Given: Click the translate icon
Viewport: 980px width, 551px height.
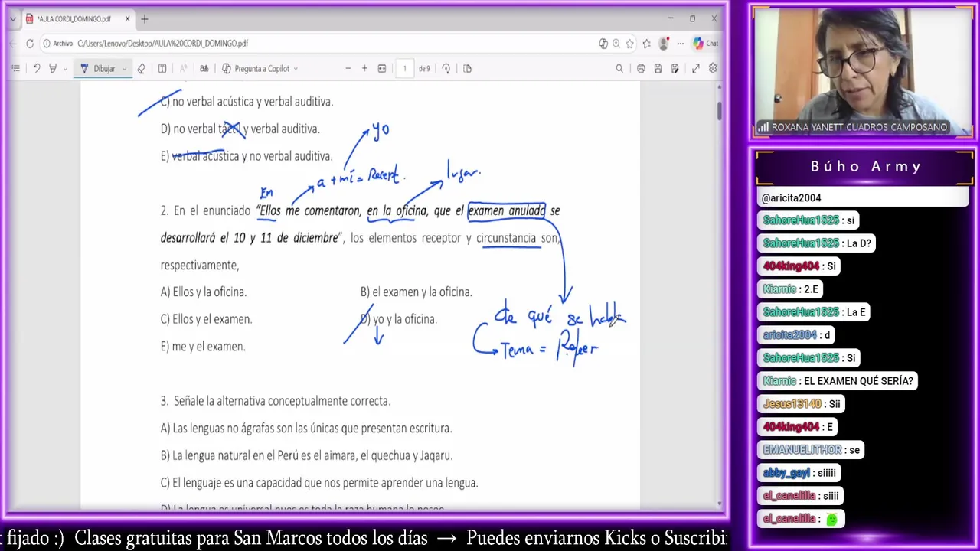Looking at the screenshot, I should (x=204, y=69).
